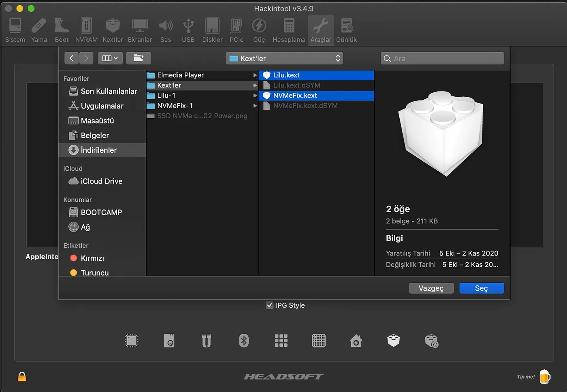Select the Lilu.kext file
Viewport: 567px width, 392px height.
tap(316, 75)
